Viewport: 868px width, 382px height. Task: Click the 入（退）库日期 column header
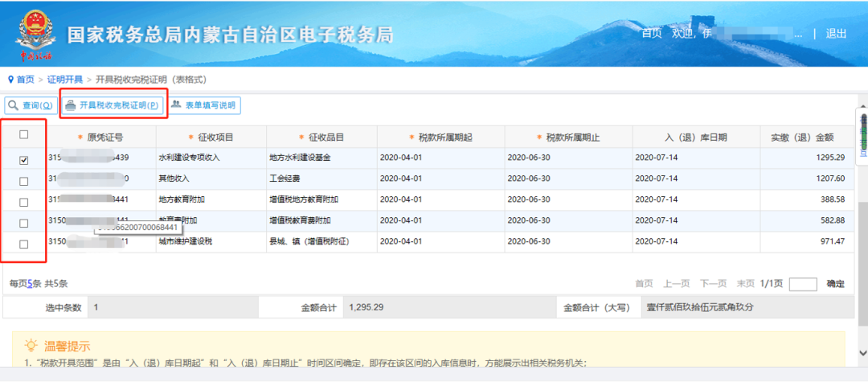(696, 138)
